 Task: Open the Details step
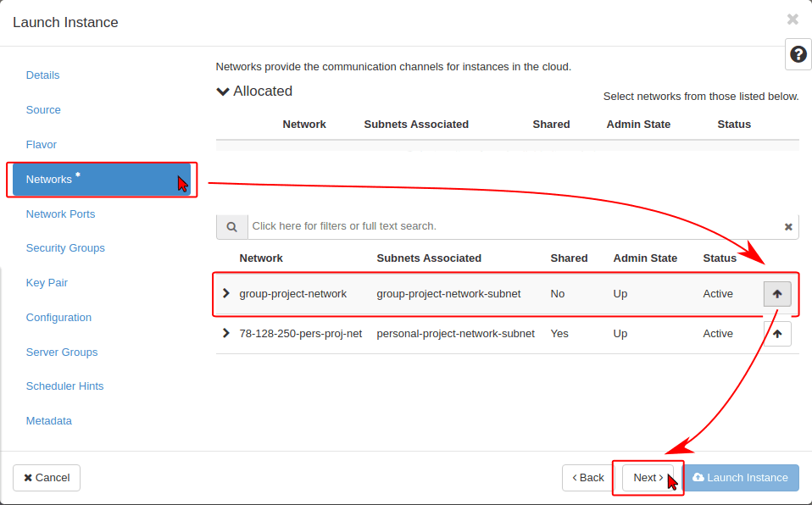coord(43,75)
